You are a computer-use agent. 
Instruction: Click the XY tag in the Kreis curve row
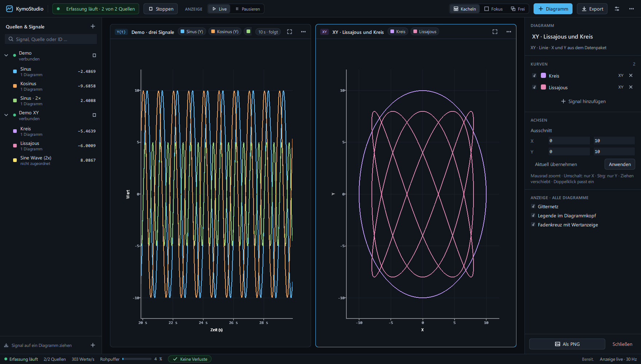(x=621, y=75)
